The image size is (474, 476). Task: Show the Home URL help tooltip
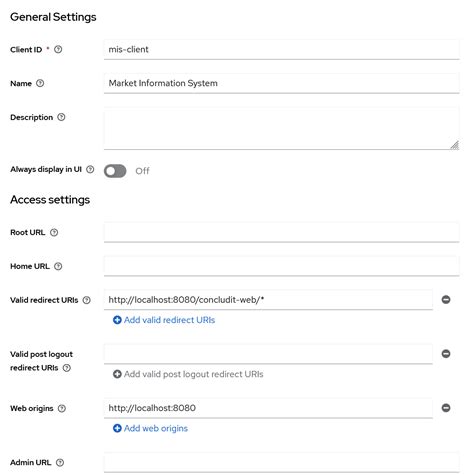[58, 266]
